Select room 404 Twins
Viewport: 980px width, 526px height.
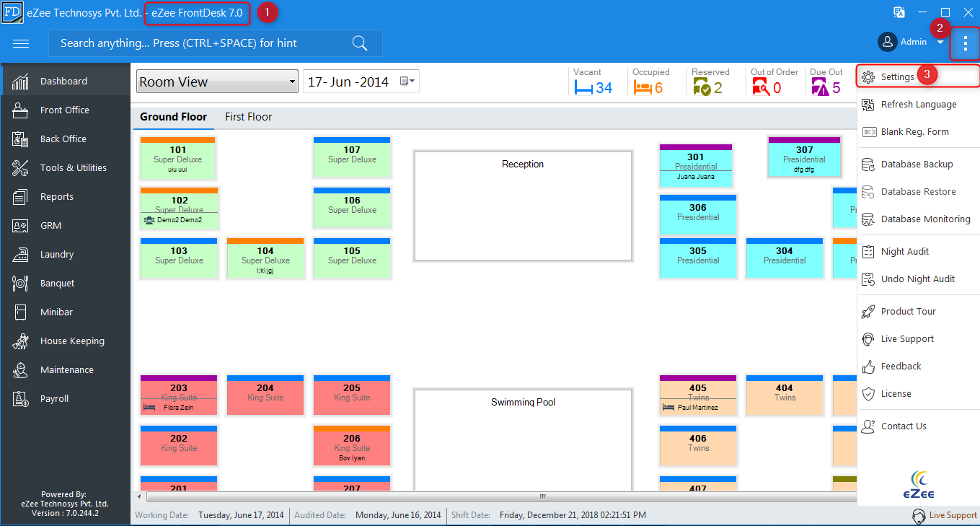tap(785, 395)
